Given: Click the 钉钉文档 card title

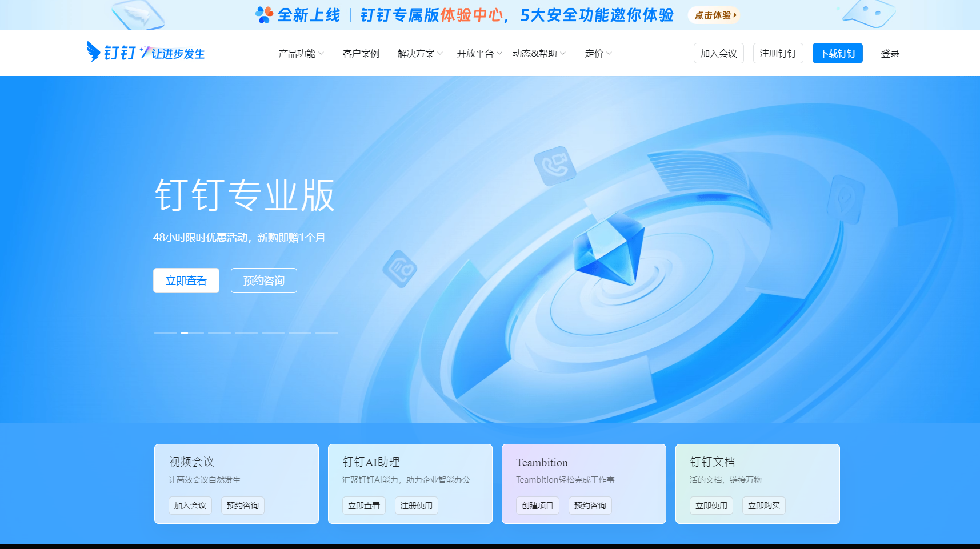Looking at the screenshot, I should click(x=713, y=462).
